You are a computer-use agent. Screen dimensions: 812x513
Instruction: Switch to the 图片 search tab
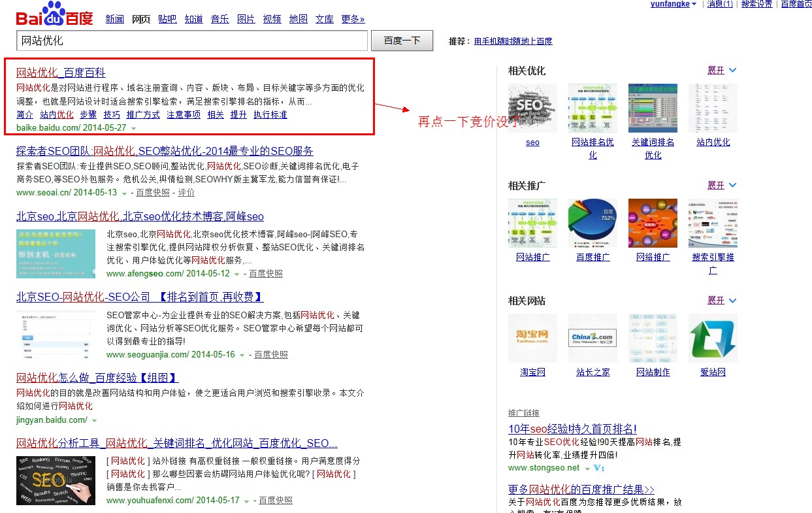tap(246, 19)
